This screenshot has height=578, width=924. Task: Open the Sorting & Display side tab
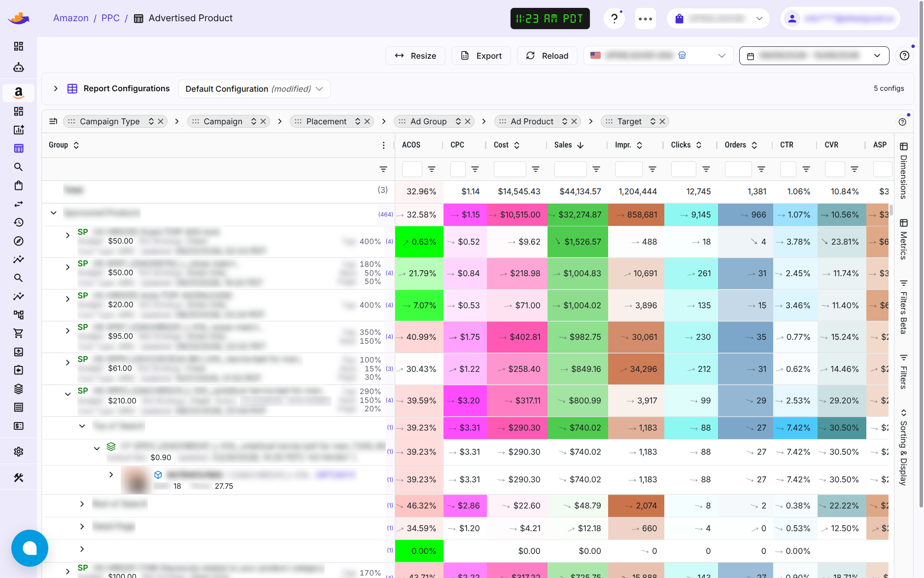coord(903,447)
